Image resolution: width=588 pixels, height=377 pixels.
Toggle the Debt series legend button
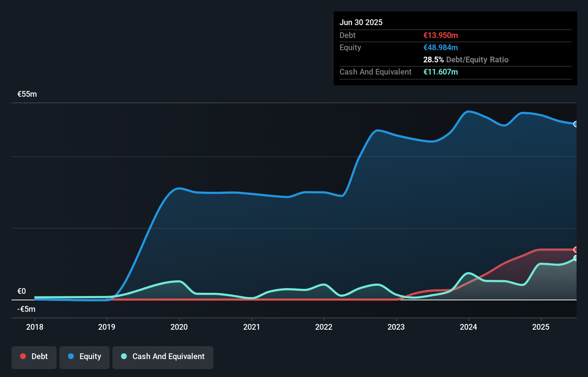[x=34, y=357]
